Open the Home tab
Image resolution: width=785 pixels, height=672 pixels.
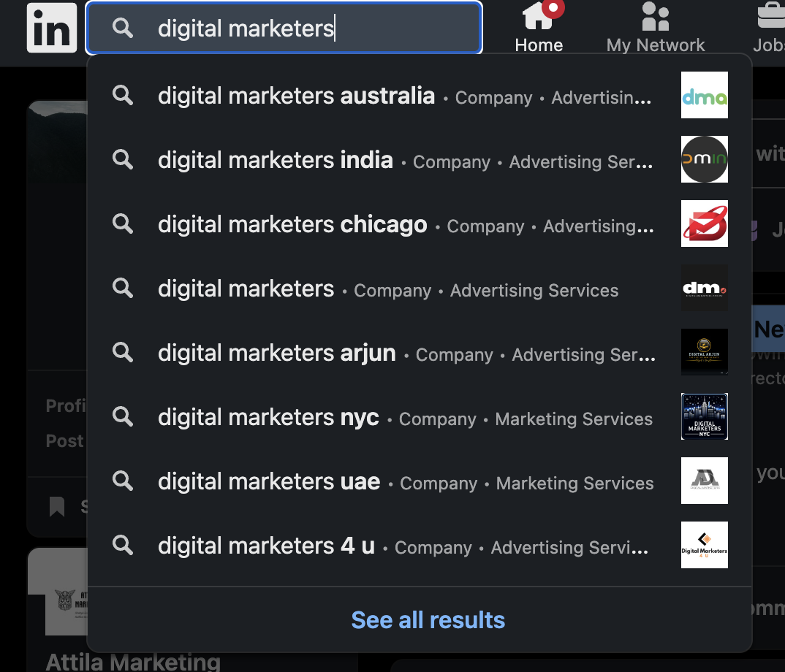(x=539, y=28)
